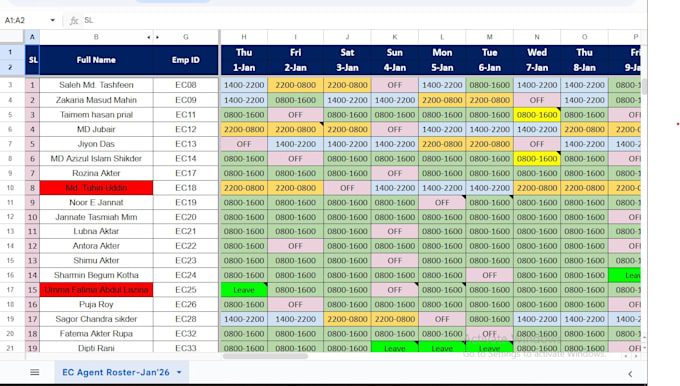680x386 pixels.
Task: Select the EC21 employee ID cell
Action: pos(186,231)
